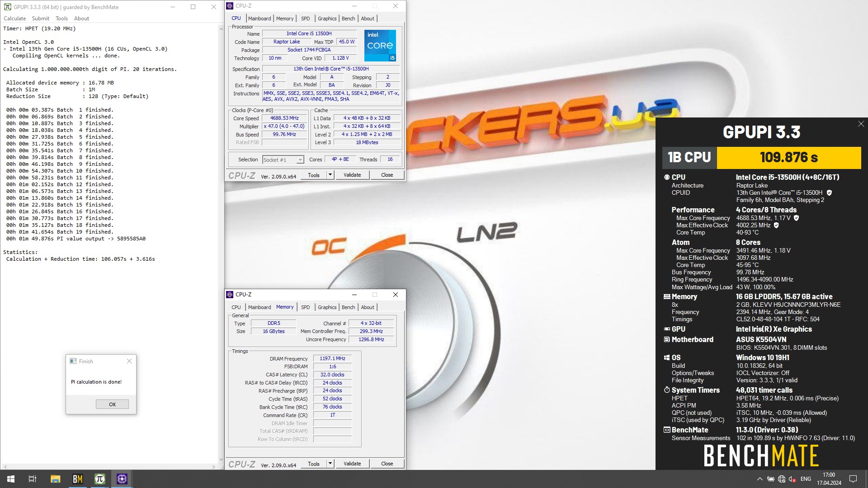Click OK in the Finish dialog
This screenshot has height=488, width=868.
(x=112, y=404)
